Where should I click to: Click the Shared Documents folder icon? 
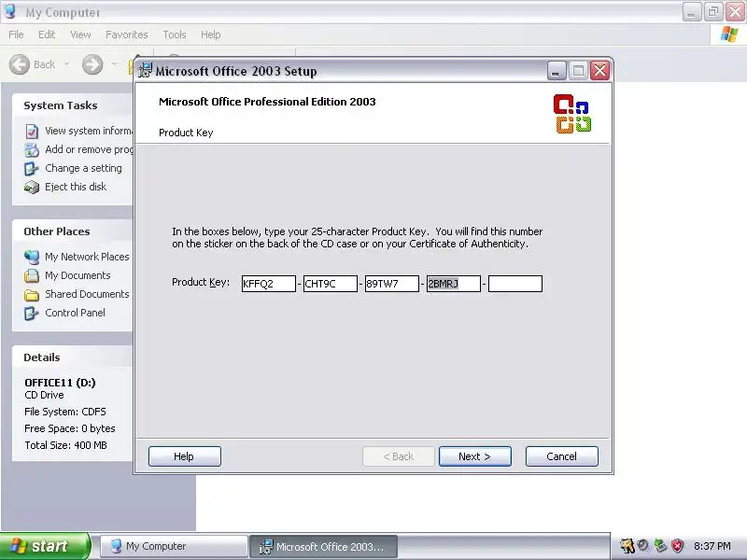(x=32, y=295)
